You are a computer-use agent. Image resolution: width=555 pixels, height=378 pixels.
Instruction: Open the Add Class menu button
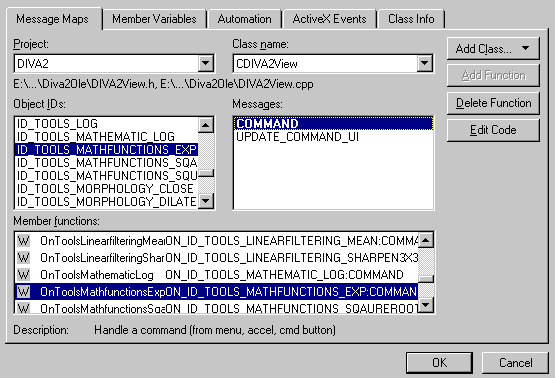click(x=493, y=48)
